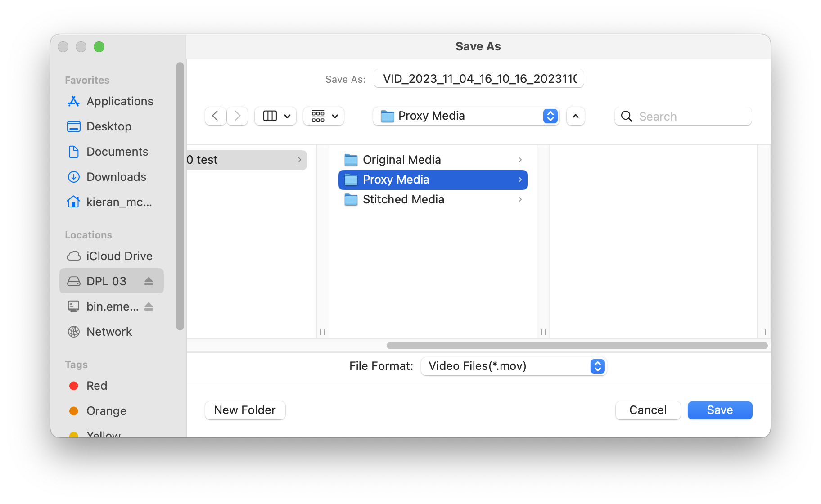Open kieran_mc home folder in sidebar
The width and height of the screenshot is (821, 504).
click(111, 202)
